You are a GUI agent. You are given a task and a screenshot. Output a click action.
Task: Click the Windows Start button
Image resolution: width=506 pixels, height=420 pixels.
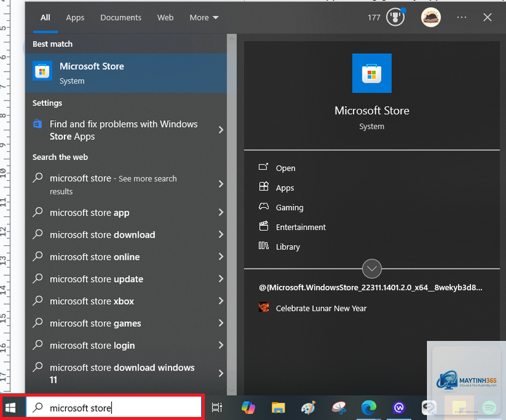10,408
